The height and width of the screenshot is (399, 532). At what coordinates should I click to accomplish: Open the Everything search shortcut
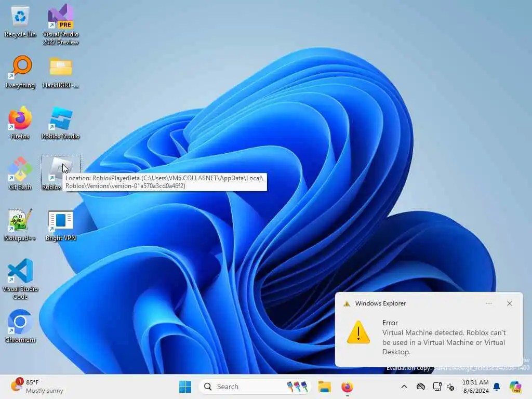(20, 72)
